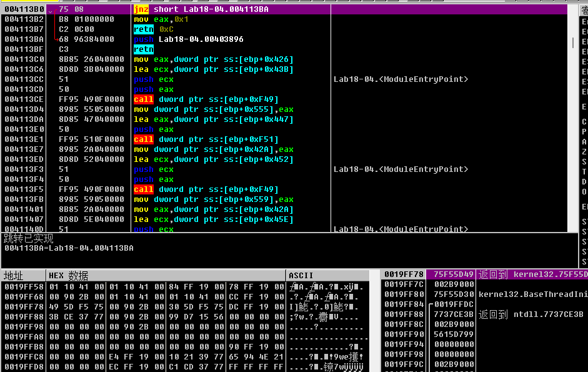The height and width of the screenshot is (372, 588).
Task: Select stack entry at 0019FF94
Action: [484, 344]
